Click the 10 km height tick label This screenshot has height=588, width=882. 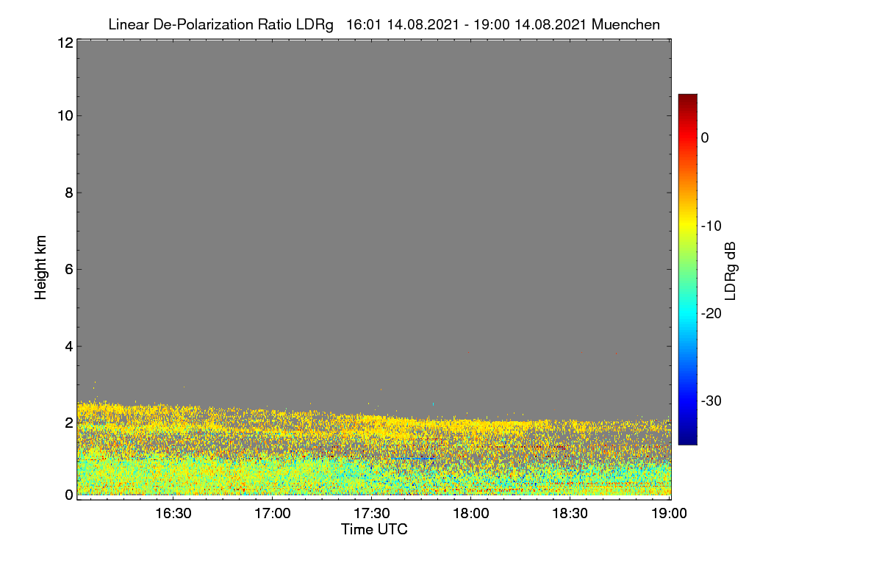(64, 115)
